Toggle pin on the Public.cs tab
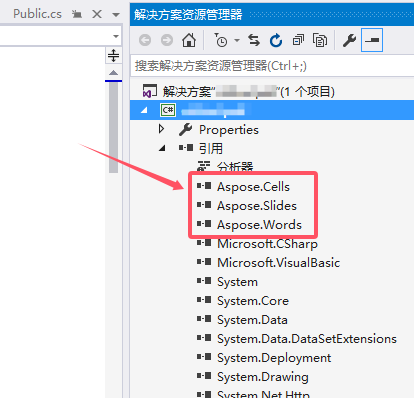Screen dimensions: 414x398 tap(77, 14)
